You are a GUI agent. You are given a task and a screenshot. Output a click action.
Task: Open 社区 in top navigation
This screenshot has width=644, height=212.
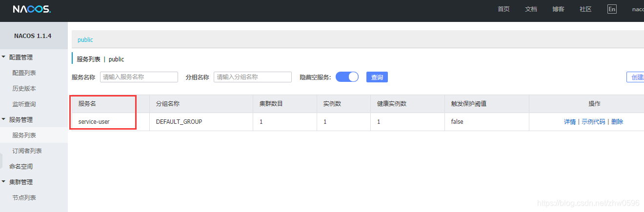pos(585,9)
